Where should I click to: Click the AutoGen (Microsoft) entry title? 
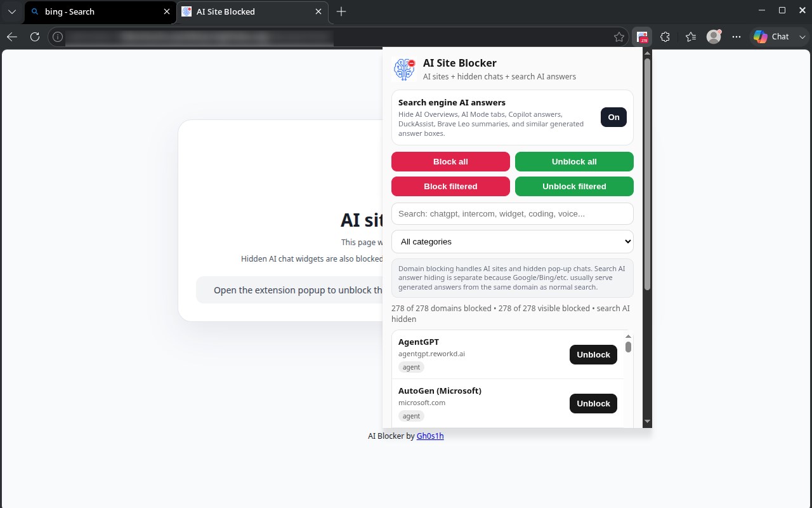click(x=440, y=391)
